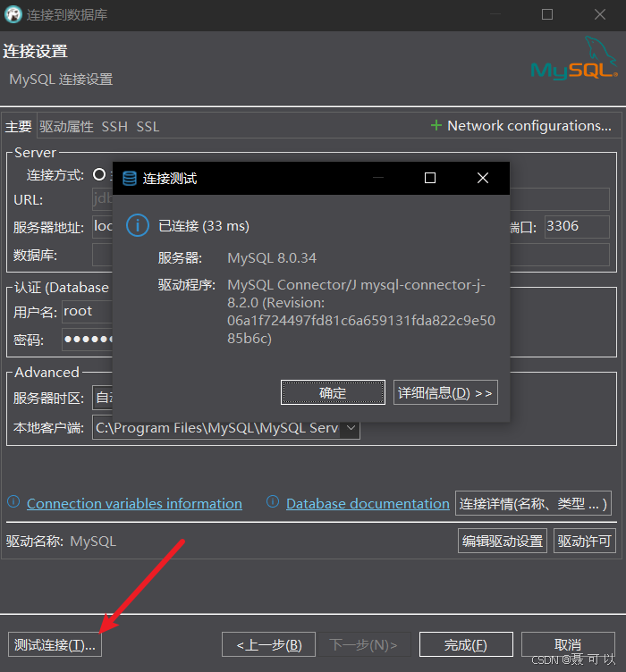Close the 连接到数据库 window
Viewport: 626px width, 672px height.
pos(600,14)
